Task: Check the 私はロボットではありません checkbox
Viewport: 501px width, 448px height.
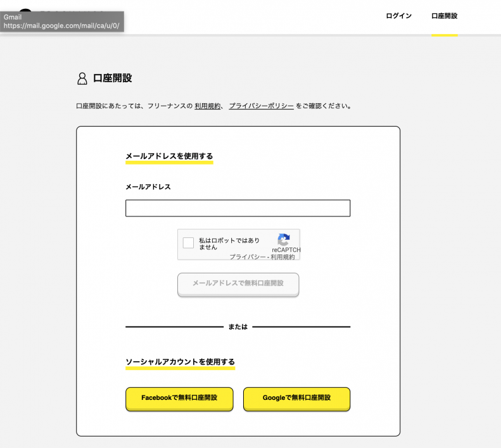Action: pos(188,243)
